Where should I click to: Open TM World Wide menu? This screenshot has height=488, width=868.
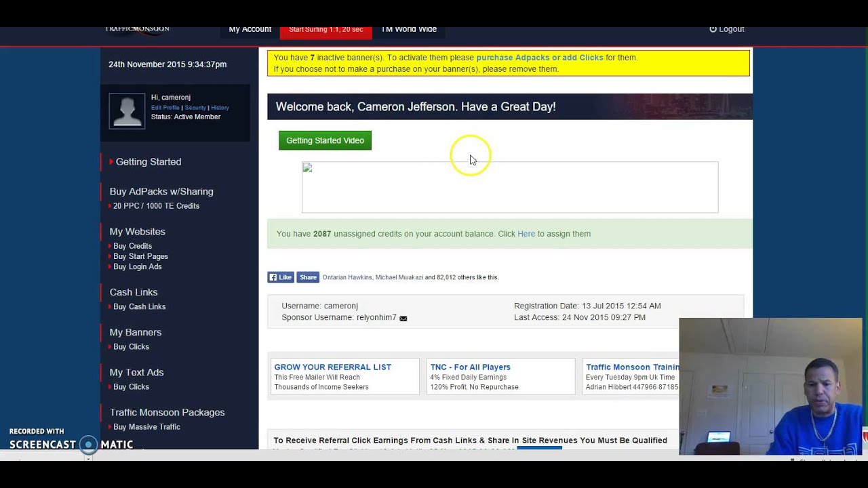click(408, 30)
